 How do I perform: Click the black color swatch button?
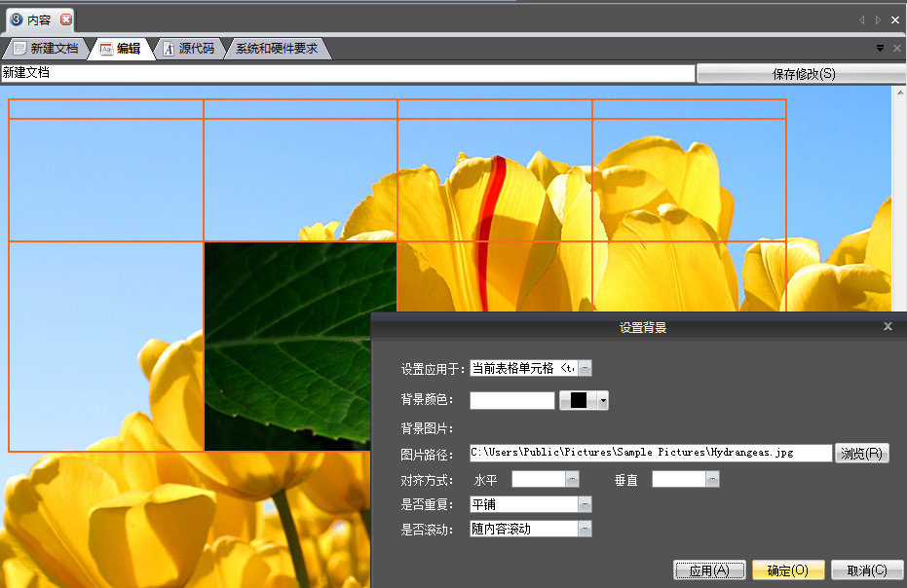tap(579, 400)
